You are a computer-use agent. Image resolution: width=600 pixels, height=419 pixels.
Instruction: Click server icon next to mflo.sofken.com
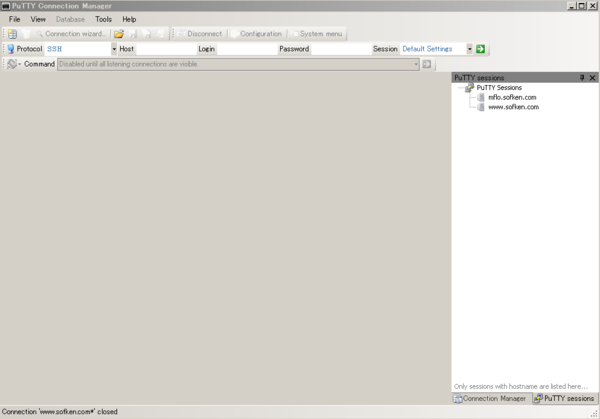tap(481, 97)
